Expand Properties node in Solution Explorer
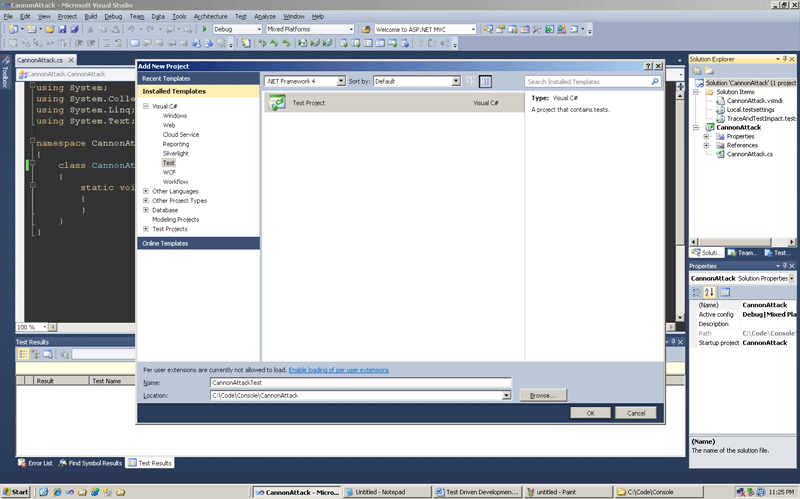 [x=707, y=137]
